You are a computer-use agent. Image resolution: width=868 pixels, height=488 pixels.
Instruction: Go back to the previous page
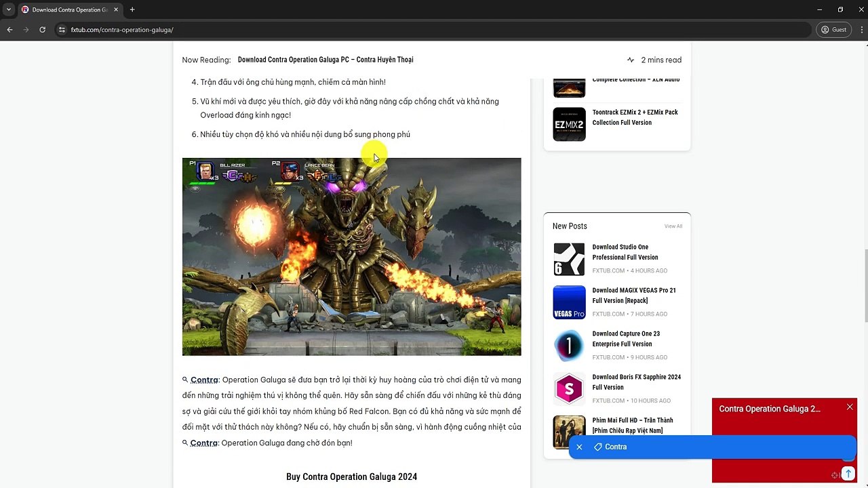[x=9, y=30]
